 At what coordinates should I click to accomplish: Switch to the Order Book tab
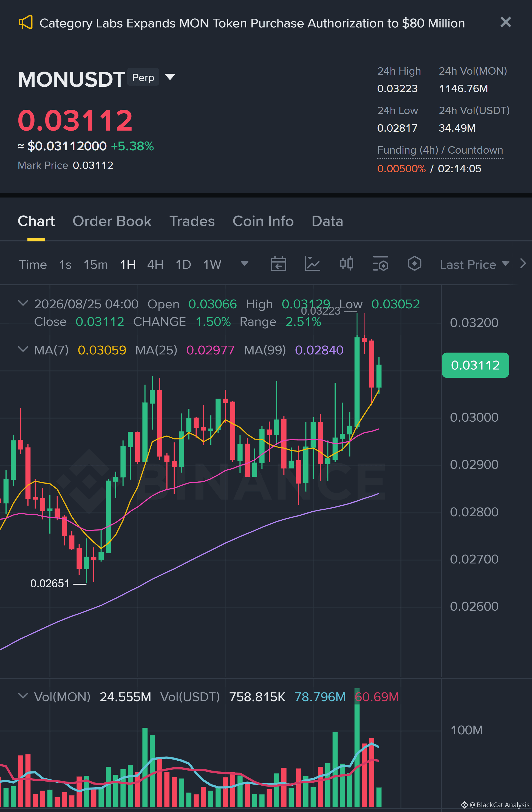click(112, 221)
